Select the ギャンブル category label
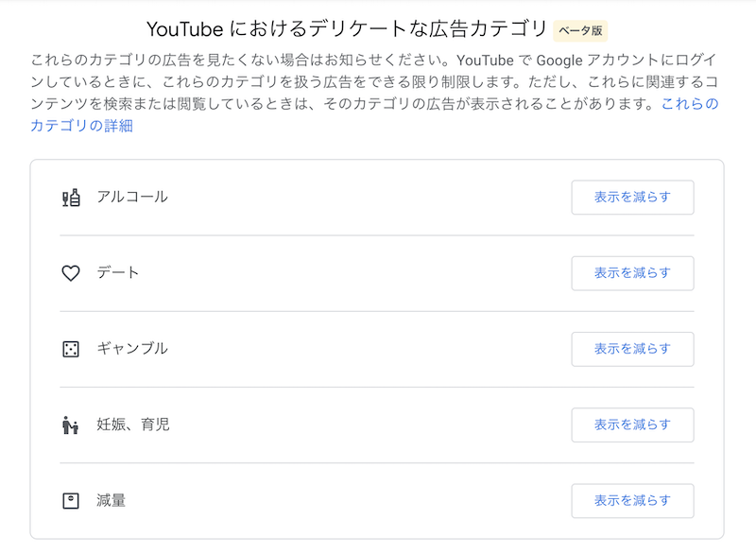The image size is (756, 554). point(132,349)
